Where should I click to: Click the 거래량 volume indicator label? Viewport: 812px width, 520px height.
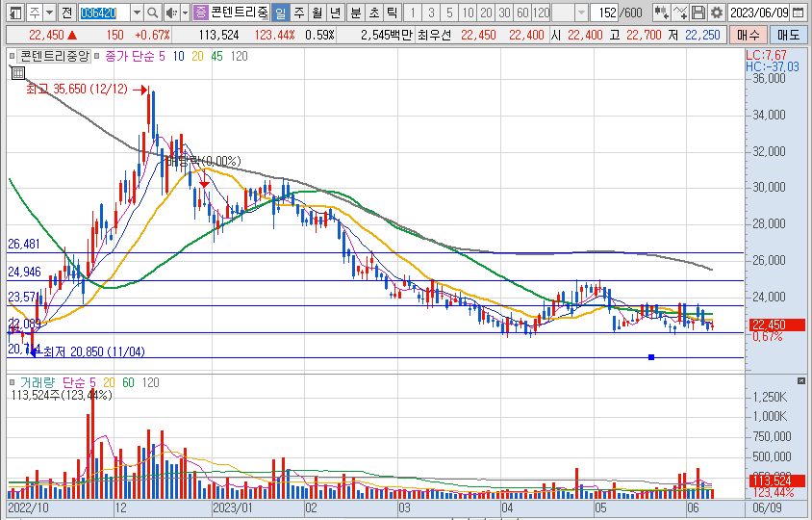point(37,382)
